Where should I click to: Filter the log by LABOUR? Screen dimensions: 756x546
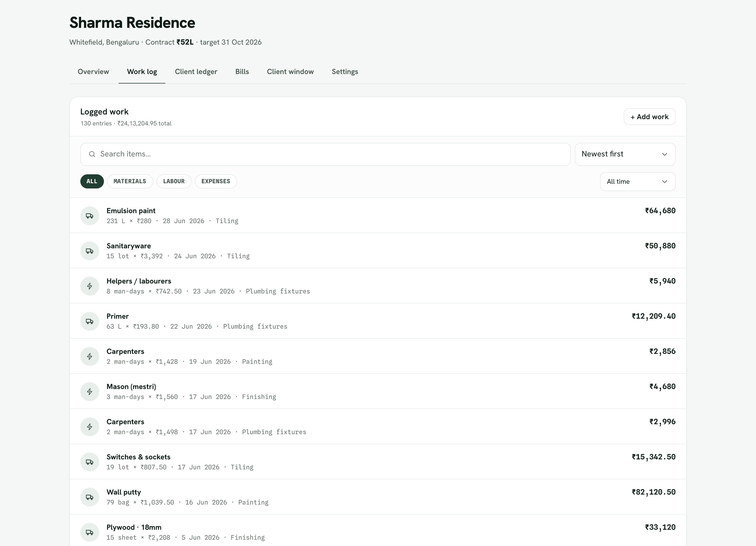point(174,181)
